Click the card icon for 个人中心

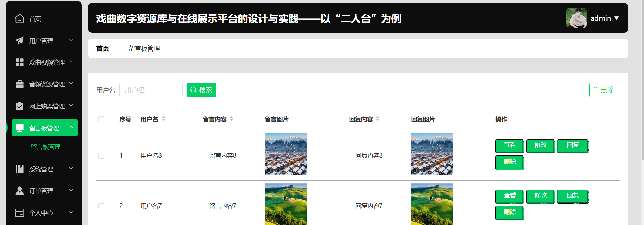[20, 212]
